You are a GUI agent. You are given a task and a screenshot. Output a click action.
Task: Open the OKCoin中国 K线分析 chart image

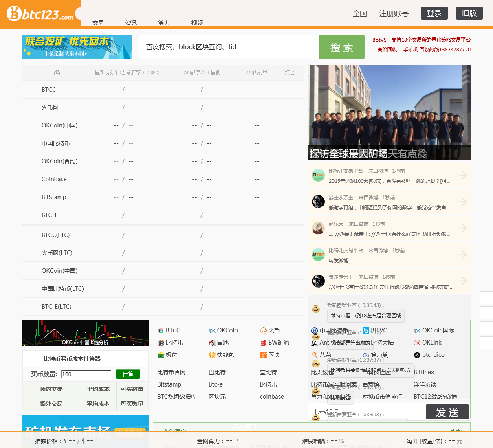click(86, 333)
